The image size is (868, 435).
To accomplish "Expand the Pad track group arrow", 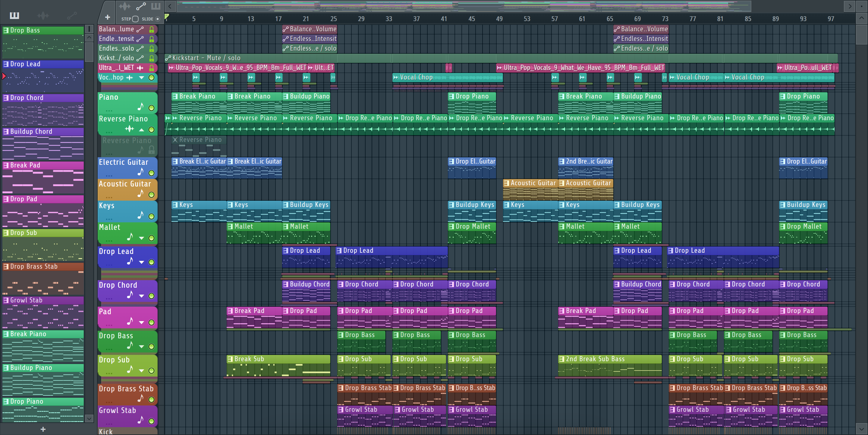I will 142,323.
